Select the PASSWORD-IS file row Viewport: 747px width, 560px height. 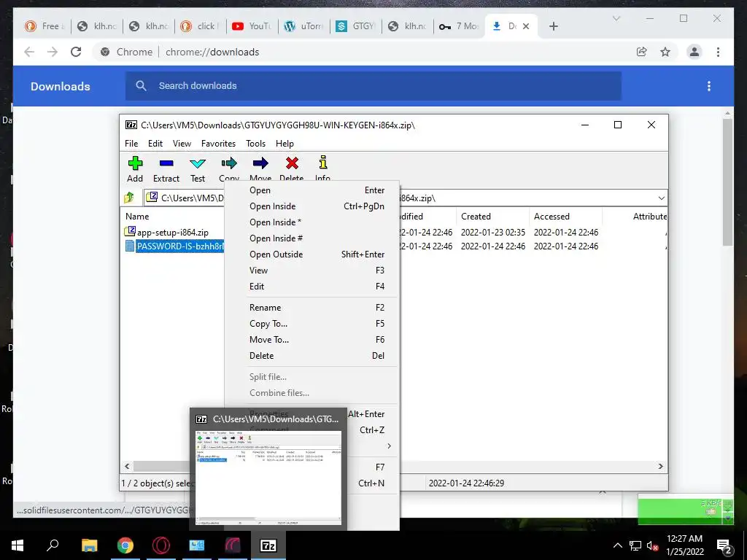pyautogui.click(x=174, y=246)
